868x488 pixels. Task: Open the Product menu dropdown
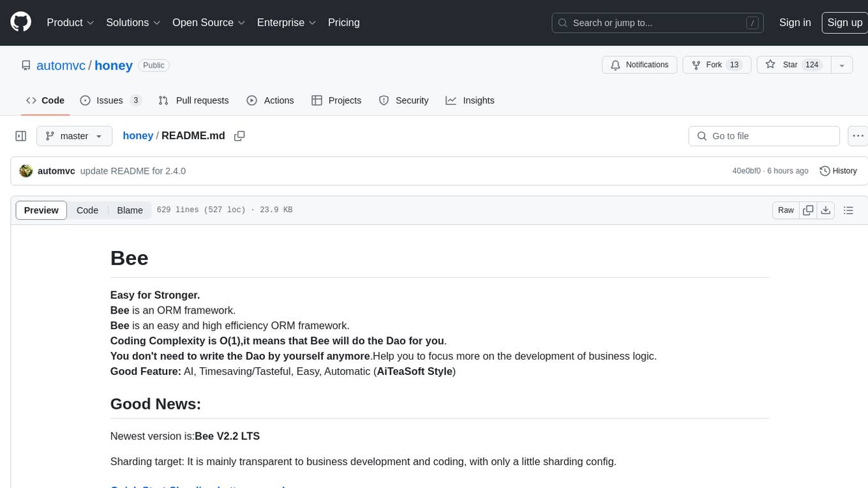(x=70, y=22)
